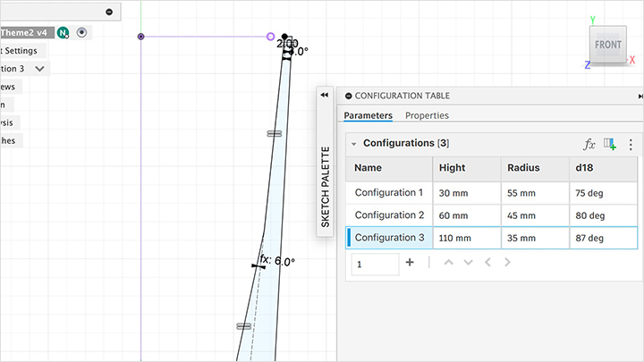Image resolution: width=644 pixels, height=362 pixels.
Task: Click the 2.00 dimension at sketch top
Action: tap(287, 43)
